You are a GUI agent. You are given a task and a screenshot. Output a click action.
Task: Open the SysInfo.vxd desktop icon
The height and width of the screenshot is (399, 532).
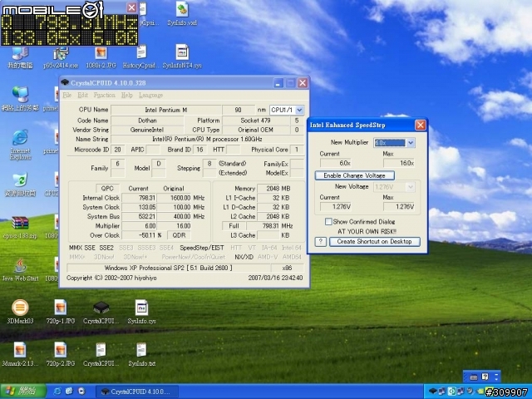tap(182, 13)
